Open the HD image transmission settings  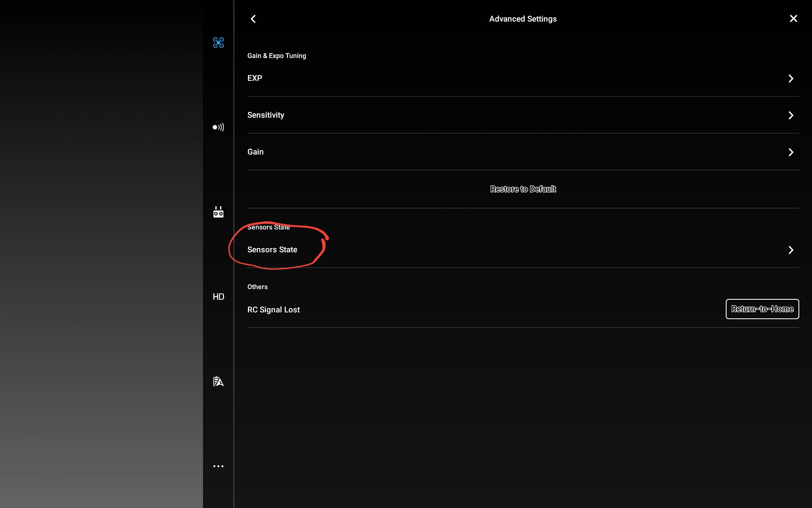218,297
